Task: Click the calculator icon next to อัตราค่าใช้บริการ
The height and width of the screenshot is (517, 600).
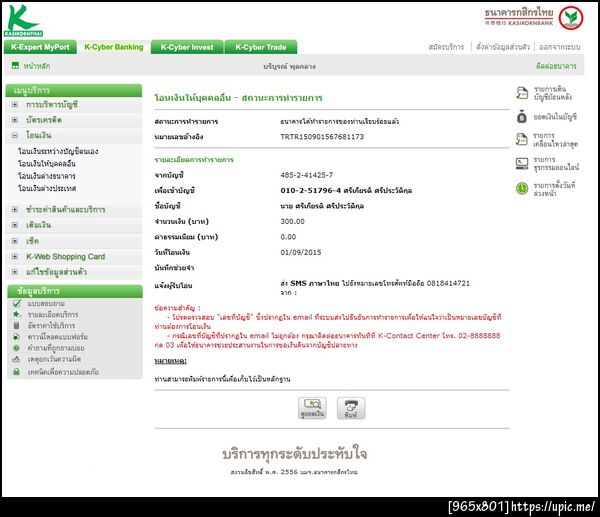Action: tap(16, 325)
